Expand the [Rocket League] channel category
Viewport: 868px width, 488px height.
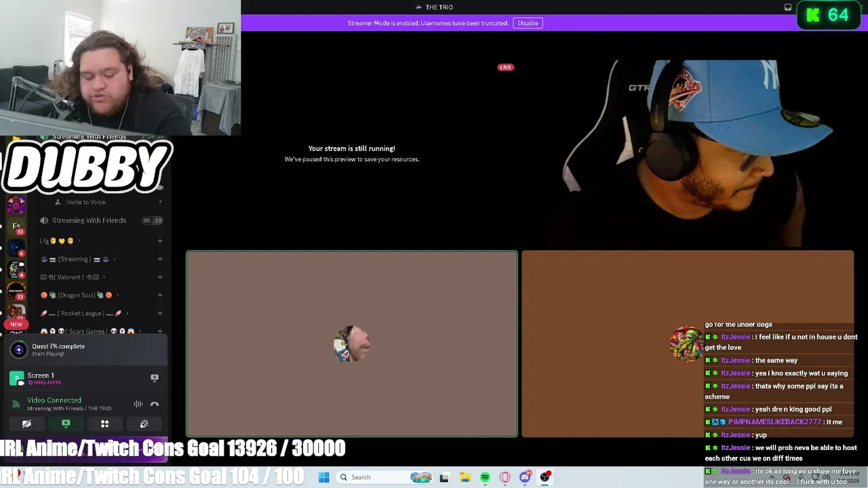coord(85,313)
